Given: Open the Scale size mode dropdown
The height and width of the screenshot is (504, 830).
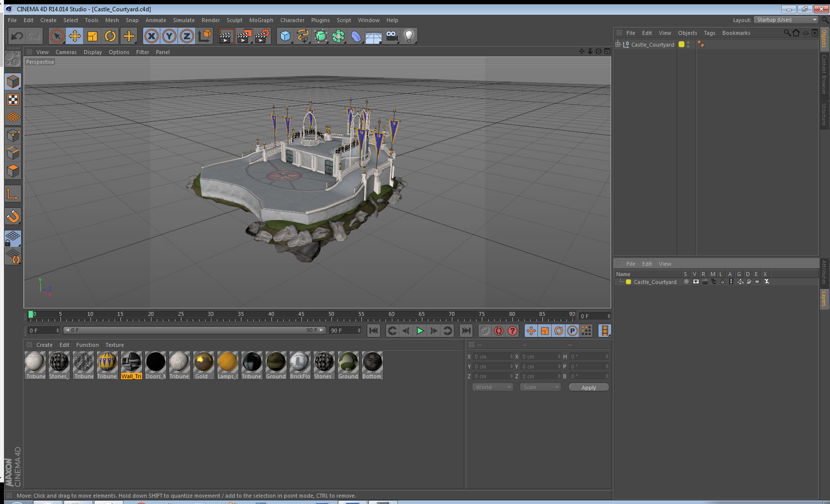Looking at the screenshot, I should pos(540,387).
